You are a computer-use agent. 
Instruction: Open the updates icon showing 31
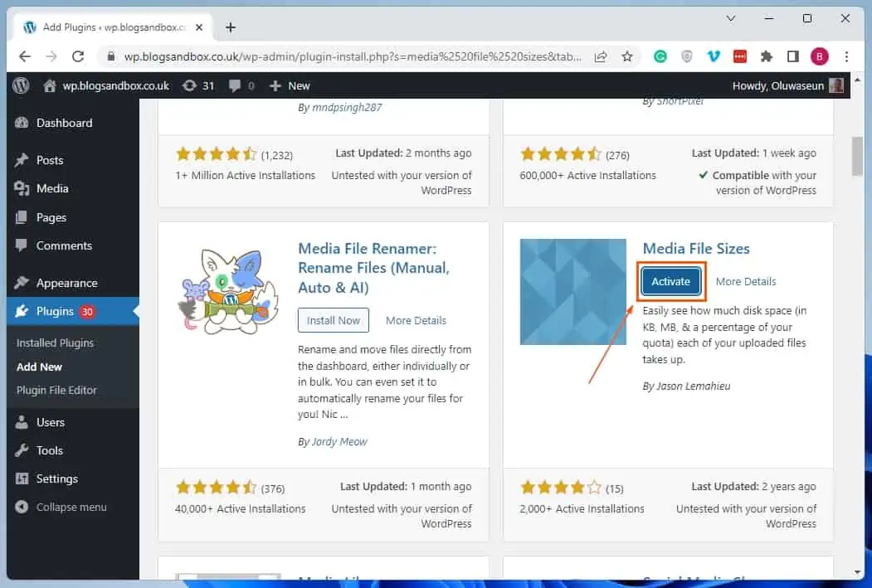[198, 85]
